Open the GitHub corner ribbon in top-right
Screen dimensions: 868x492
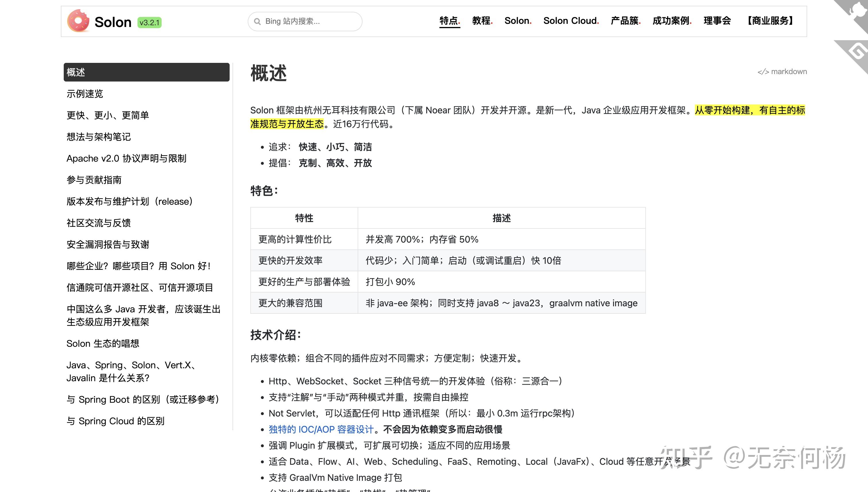point(859,10)
